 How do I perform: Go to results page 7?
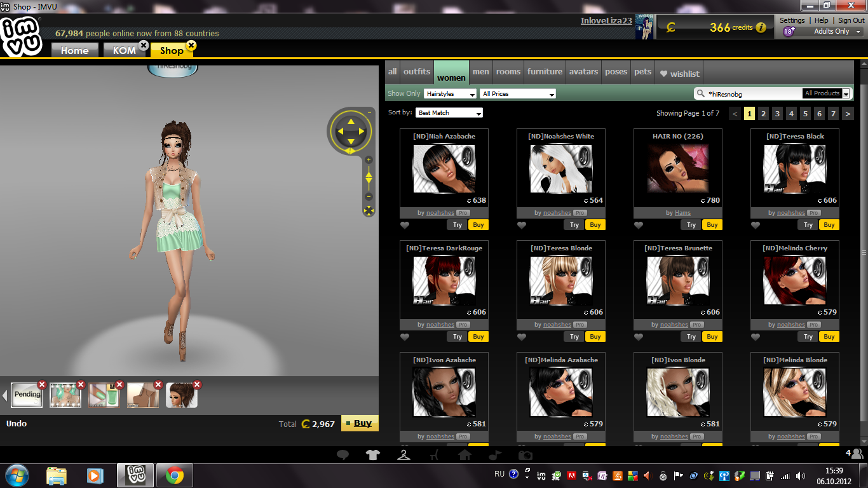pos(833,114)
